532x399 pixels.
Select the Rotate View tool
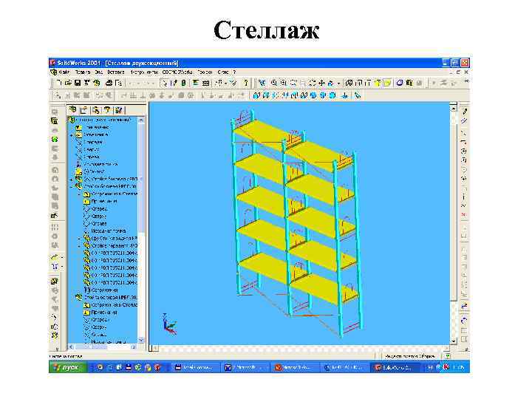tap(313, 83)
